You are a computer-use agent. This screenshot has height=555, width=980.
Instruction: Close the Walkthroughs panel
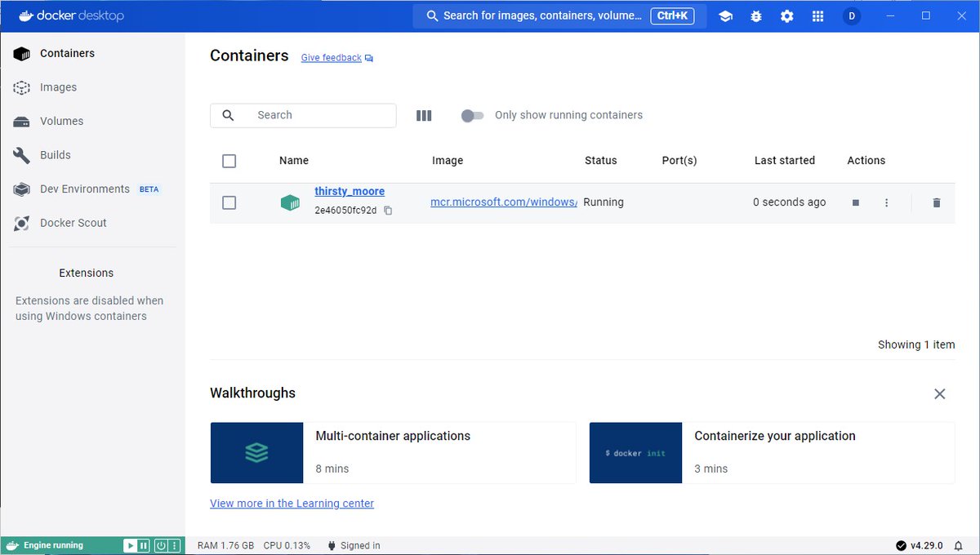(x=940, y=394)
